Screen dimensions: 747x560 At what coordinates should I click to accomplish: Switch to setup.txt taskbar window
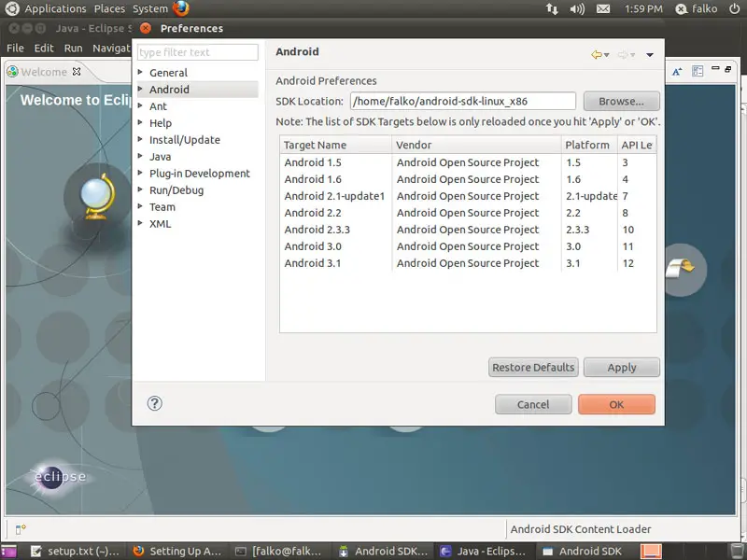click(x=75, y=552)
